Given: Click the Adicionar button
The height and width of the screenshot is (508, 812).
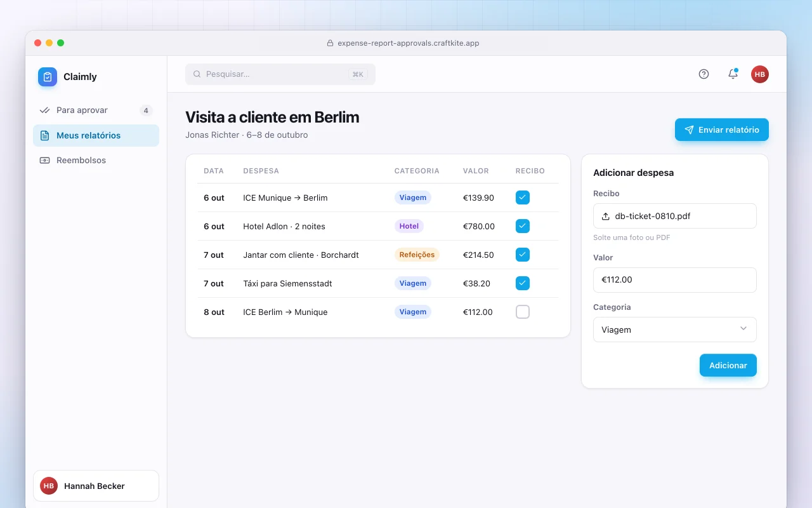Looking at the screenshot, I should 728,365.
